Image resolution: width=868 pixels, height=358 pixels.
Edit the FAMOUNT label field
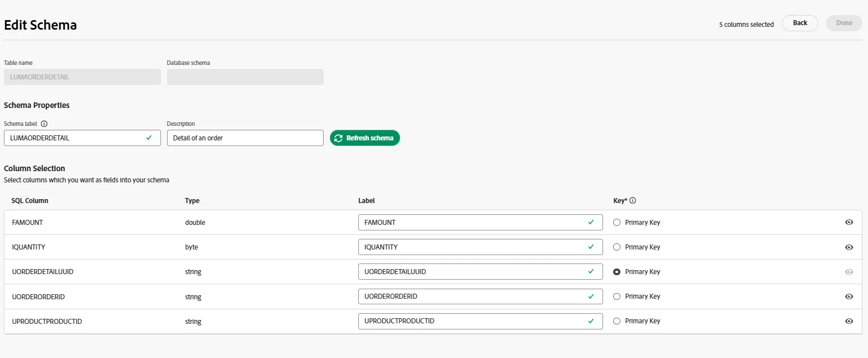pos(481,223)
